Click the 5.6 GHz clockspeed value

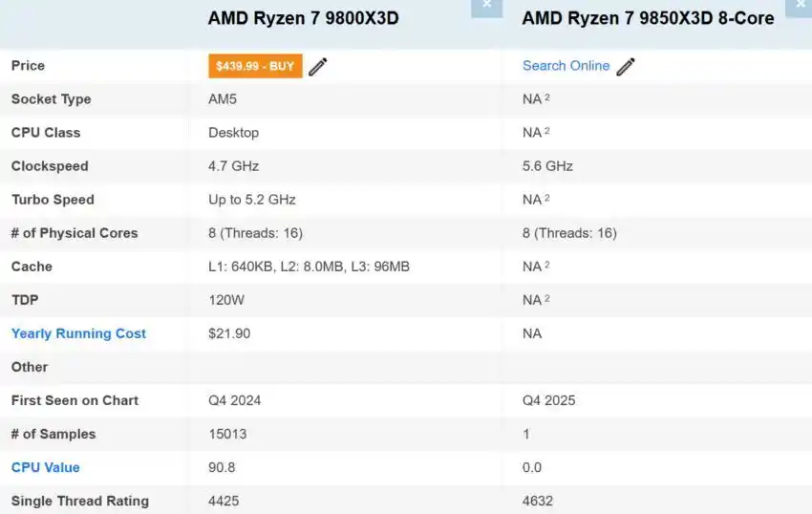pos(548,166)
